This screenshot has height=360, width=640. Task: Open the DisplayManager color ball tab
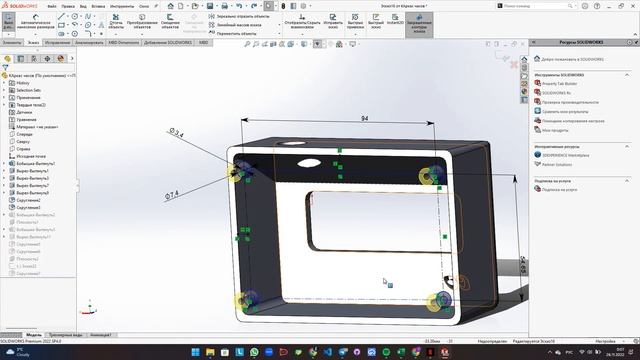pos(61,59)
